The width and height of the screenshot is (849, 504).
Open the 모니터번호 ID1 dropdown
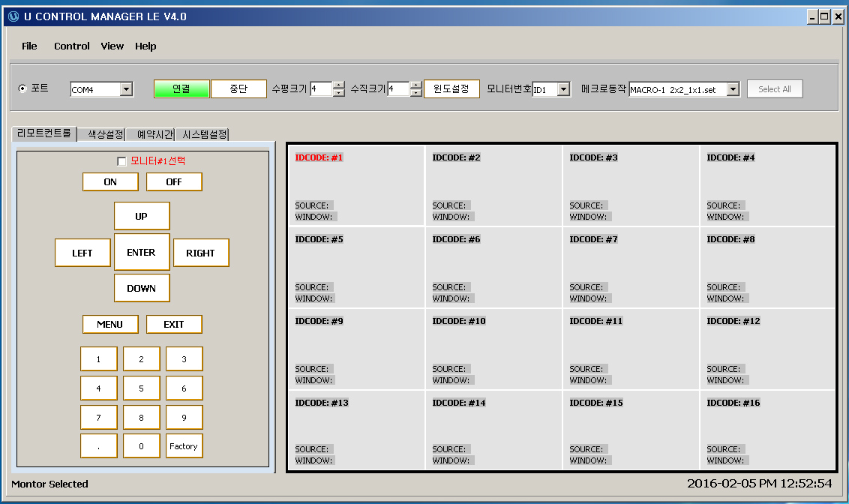click(564, 89)
